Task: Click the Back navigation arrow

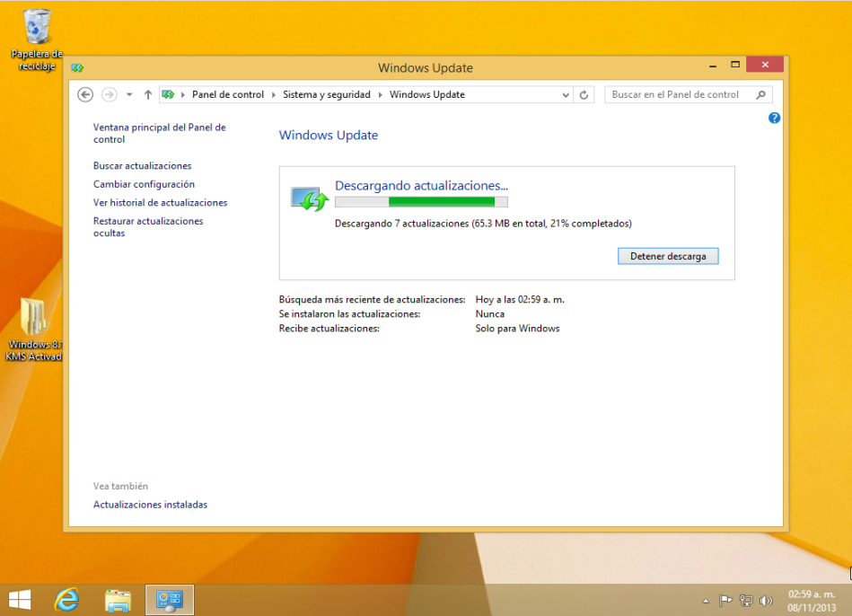Action: click(x=85, y=94)
